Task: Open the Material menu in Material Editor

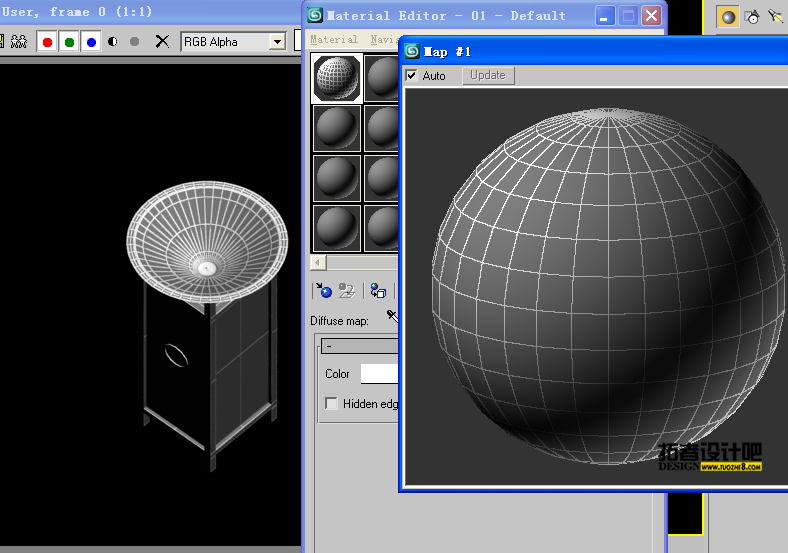Action: (x=334, y=39)
